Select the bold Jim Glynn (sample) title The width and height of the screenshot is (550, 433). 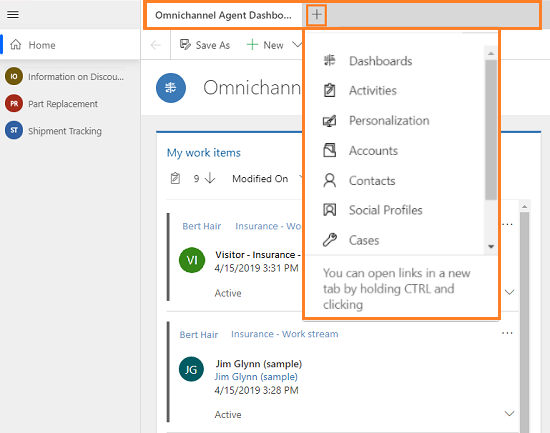coord(259,364)
